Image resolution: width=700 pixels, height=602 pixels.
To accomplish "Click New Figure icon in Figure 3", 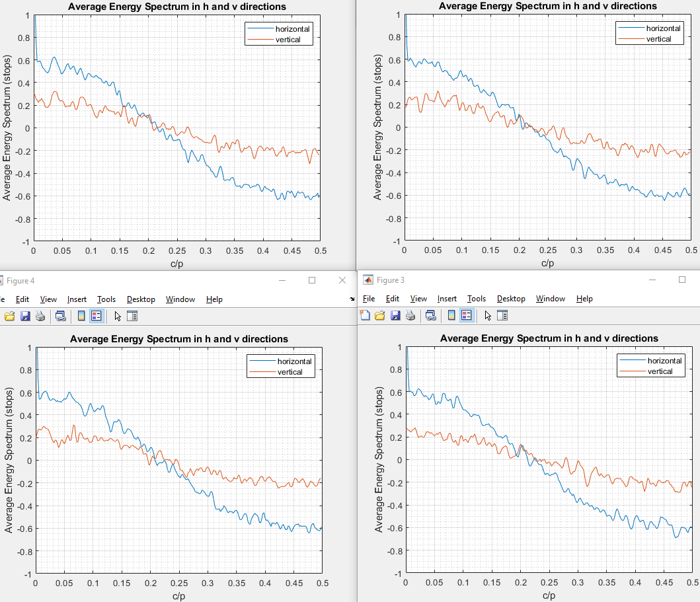I will tap(366, 316).
